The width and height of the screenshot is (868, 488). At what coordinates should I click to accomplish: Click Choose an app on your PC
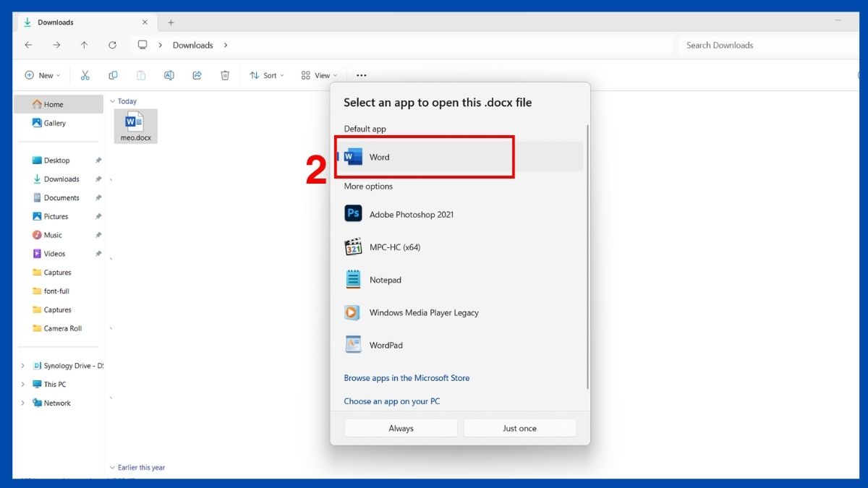[x=392, y=401]
